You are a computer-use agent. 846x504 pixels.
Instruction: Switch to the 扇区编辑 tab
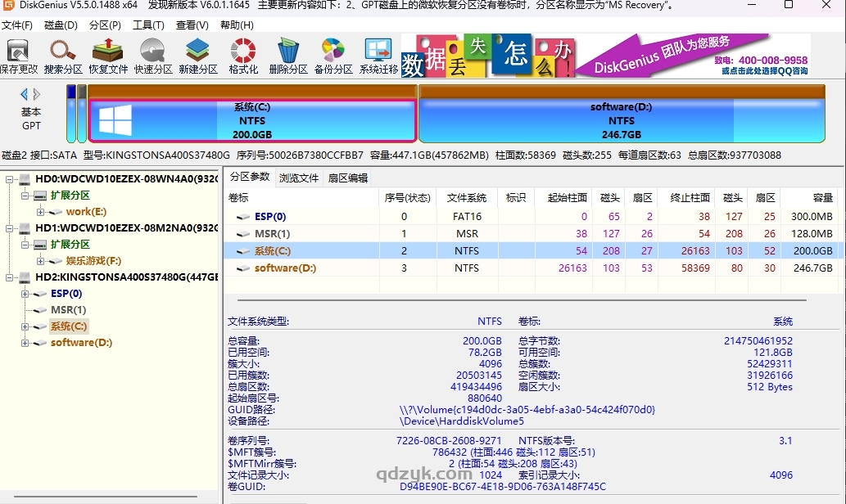click(x=346, y=178)
